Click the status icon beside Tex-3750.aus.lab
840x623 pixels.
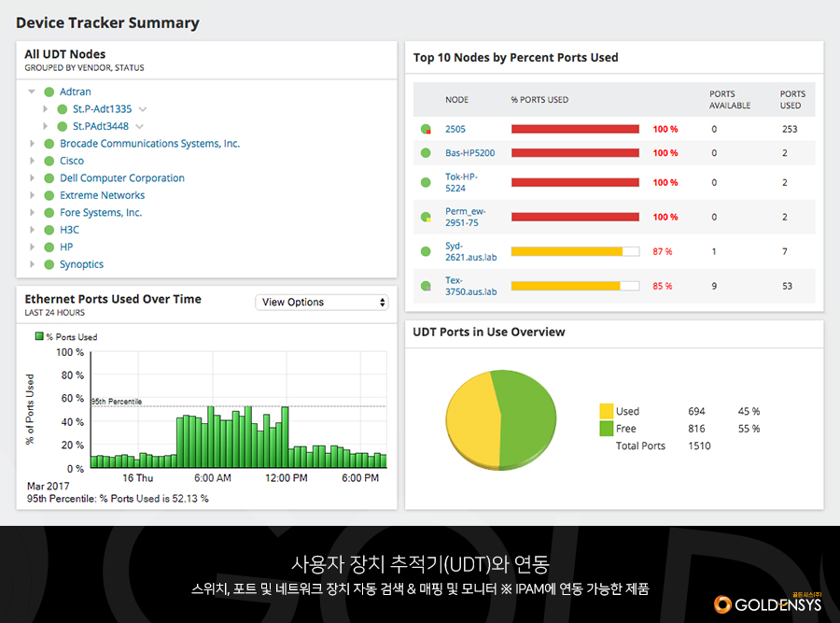tap(426, 286)
